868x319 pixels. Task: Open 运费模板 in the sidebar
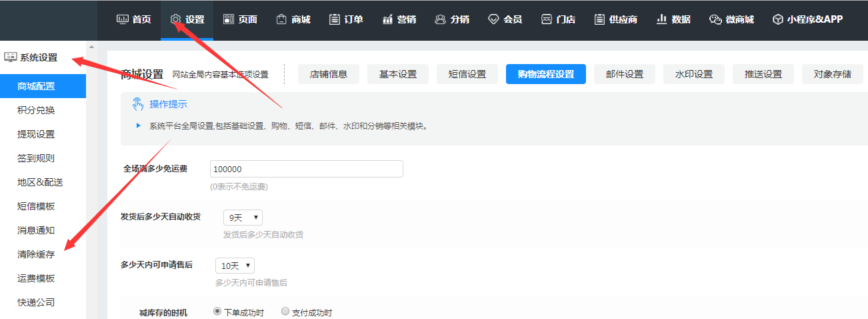click(36, 278)
